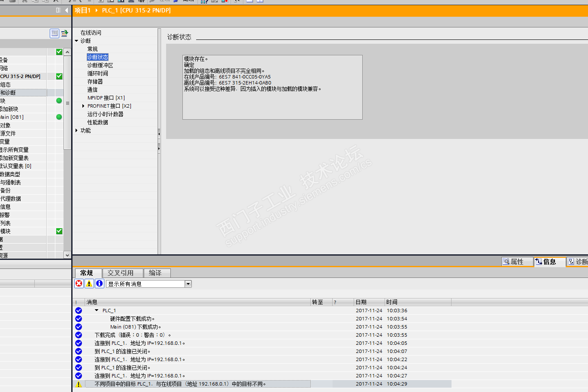Open the 存储器 tree item
This screenshot has height=392, width=588.
pos(95,81)
